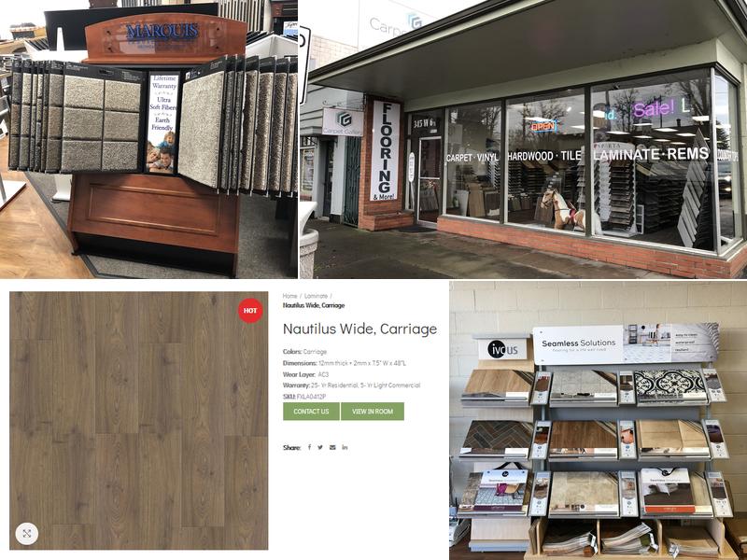Screen dimensions: 747x560
Task: Open the Carriage laminate product image
Action: click(x=138, y=421)
